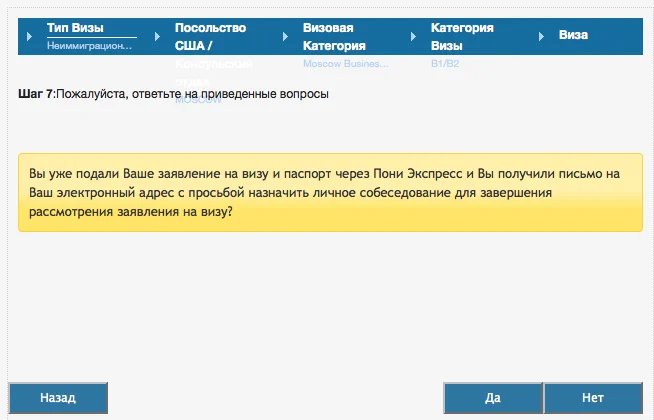The height and width of the screenshot is (420, 654).
Task: Click the arrow icon before Тип Визы
Action: [29, 36]
